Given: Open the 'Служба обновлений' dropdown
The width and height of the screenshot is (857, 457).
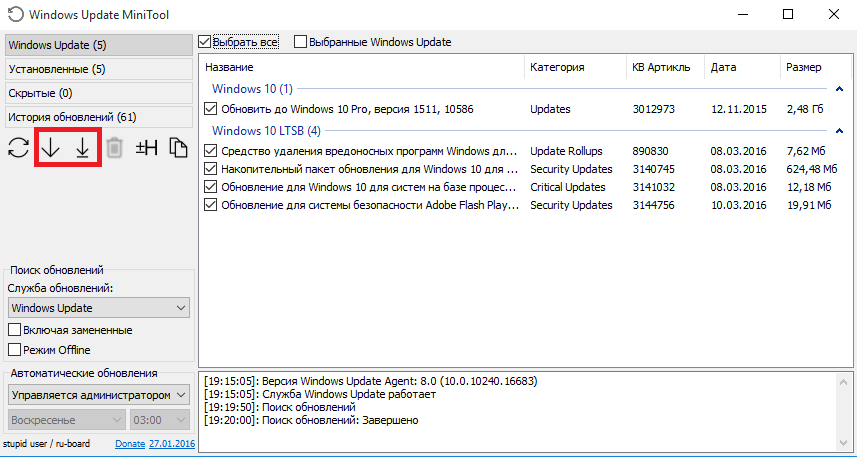Looking at the screenshot, I should point(98,308).
